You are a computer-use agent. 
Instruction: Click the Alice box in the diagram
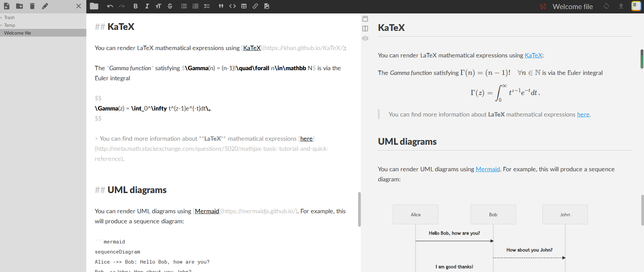point(416,214)
